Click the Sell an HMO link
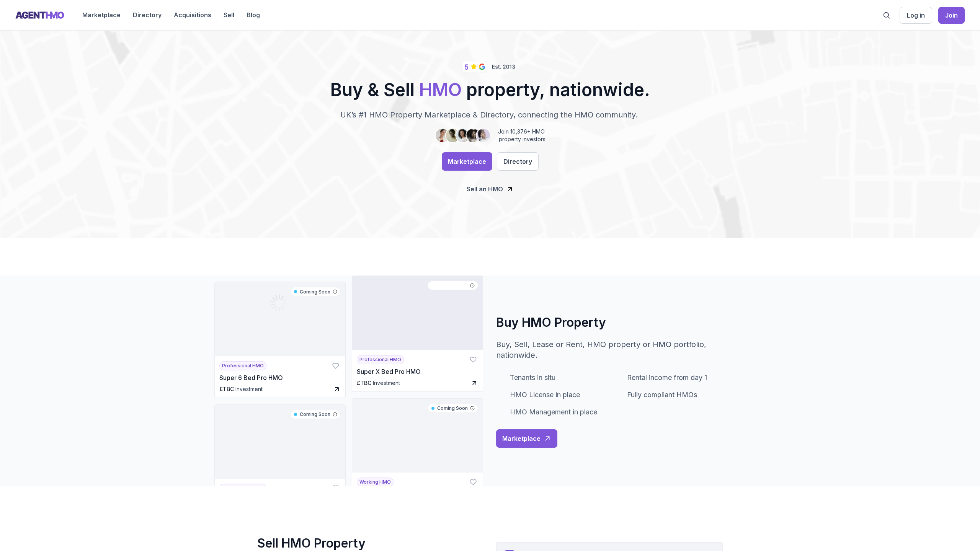Viewport: 980px width, 551px height. point(485,189)
